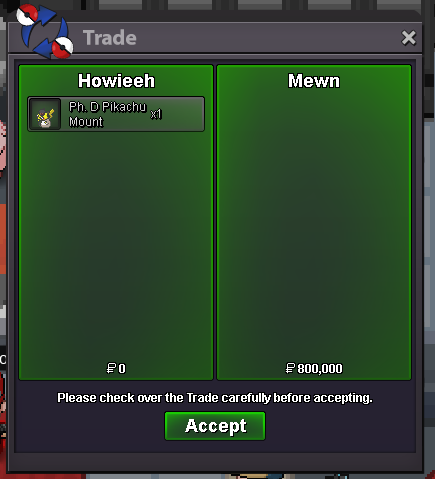Click the lower-right Poké Ball on Trade logo
This screenshot has height=479, width=435.
(x=63, y=48)
